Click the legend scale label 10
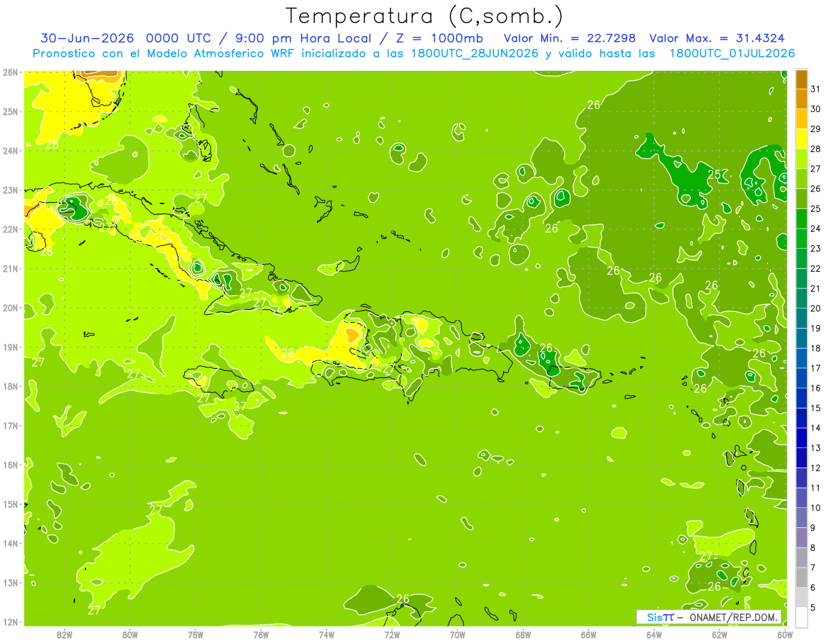Image resolution: width=834 pixels, height=644 pixels. (815, 508)
